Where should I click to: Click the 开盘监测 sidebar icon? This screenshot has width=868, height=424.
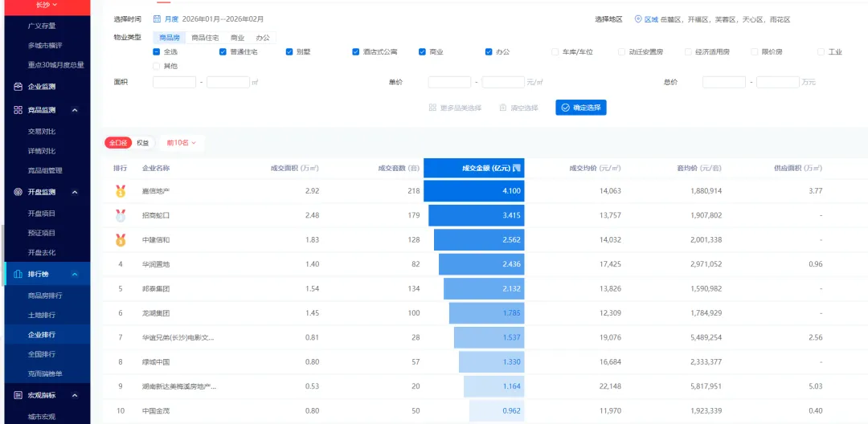point(18,193)
